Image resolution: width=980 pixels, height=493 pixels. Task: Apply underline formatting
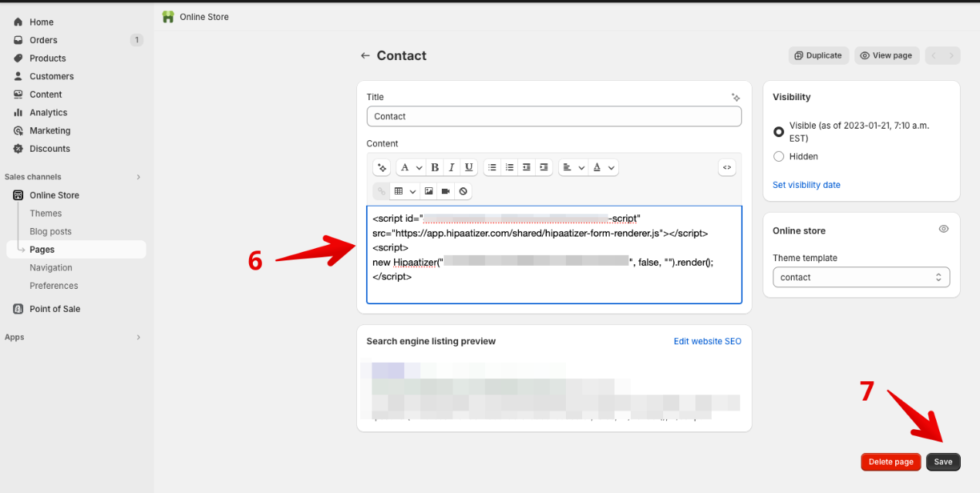470,167
